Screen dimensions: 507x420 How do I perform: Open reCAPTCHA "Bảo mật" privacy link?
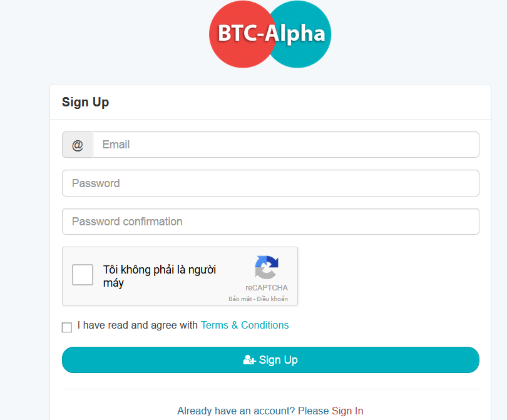[x=240, y=299]
